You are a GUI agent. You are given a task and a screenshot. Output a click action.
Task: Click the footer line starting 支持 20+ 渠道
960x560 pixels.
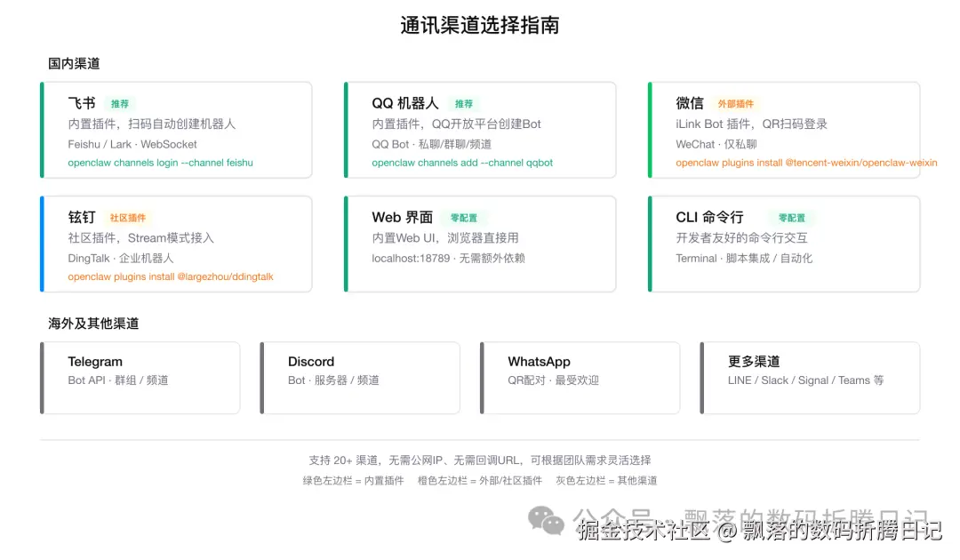pyautogui.click(x=479, y=460)
